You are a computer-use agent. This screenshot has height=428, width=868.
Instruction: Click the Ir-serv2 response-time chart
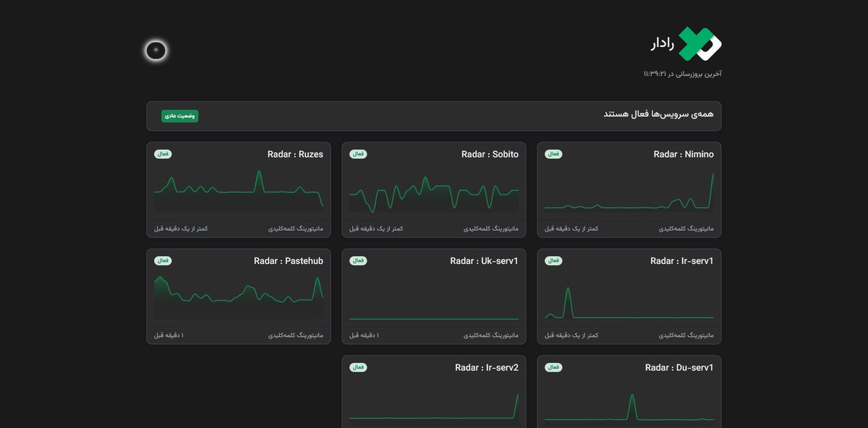click(434, 405)
